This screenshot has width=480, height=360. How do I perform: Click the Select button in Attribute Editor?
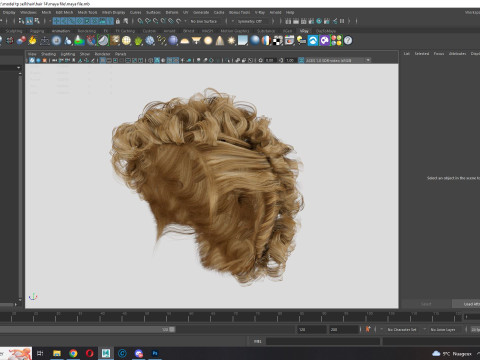pos(426,304)
